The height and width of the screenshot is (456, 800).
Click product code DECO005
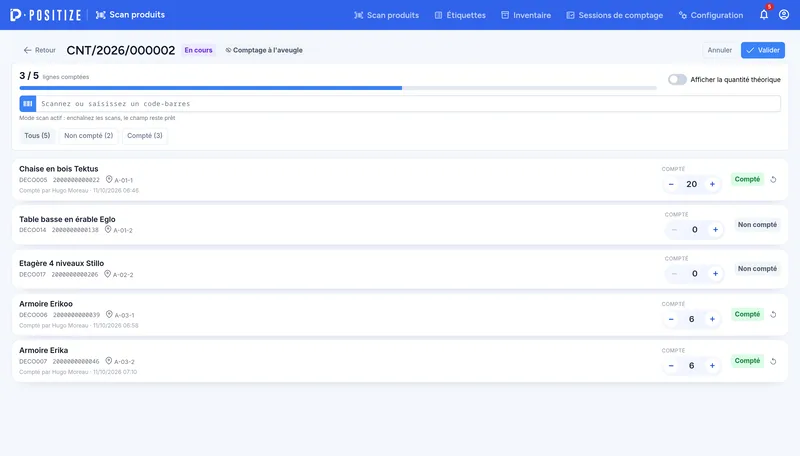(x=33, y=180)
